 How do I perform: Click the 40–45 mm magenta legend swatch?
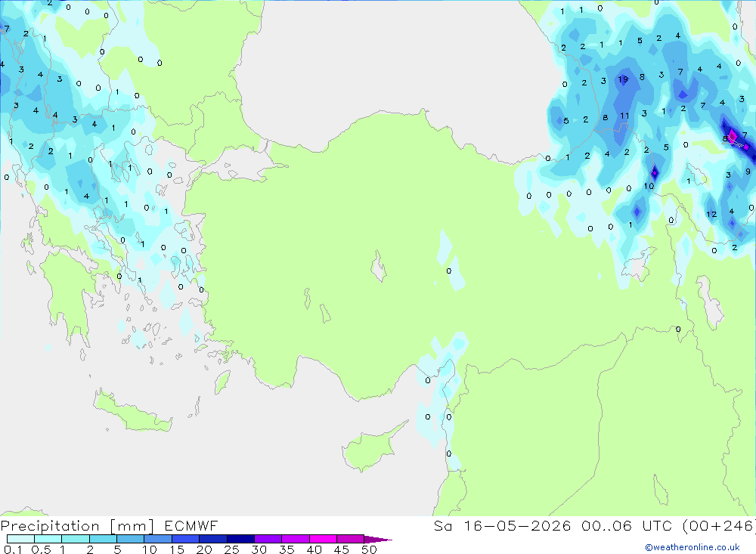[323, 539]
